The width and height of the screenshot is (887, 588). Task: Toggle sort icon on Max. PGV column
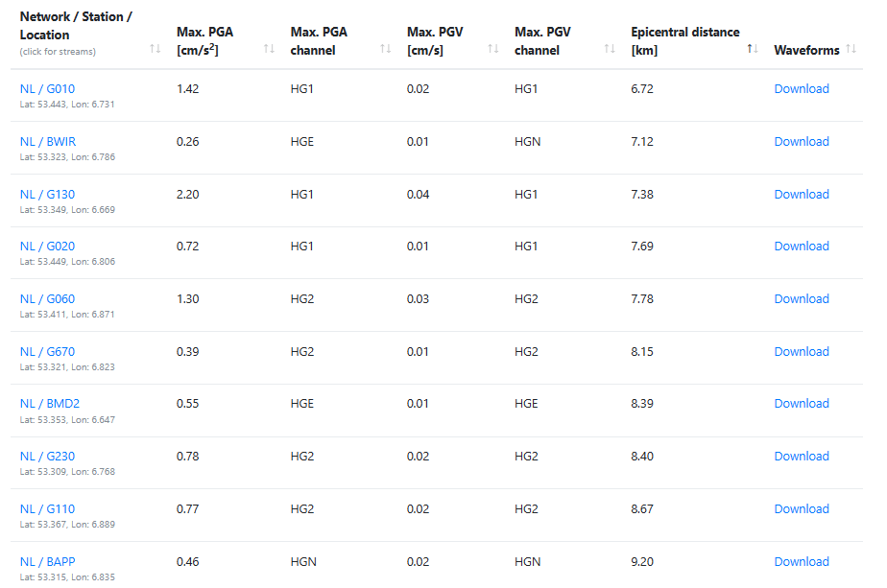tap(493, 49)
